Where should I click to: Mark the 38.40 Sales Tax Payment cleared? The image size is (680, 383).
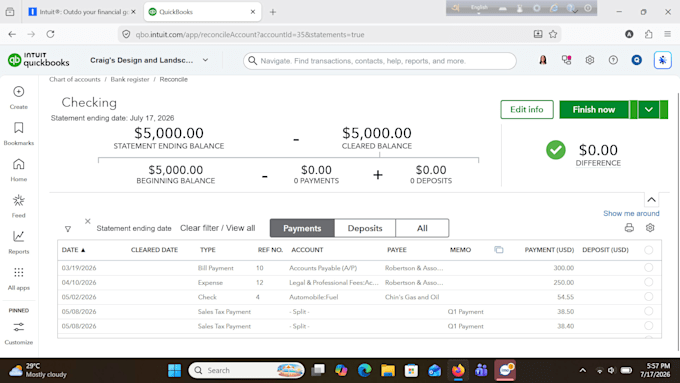pyautogui.click(x=648, y=326)
